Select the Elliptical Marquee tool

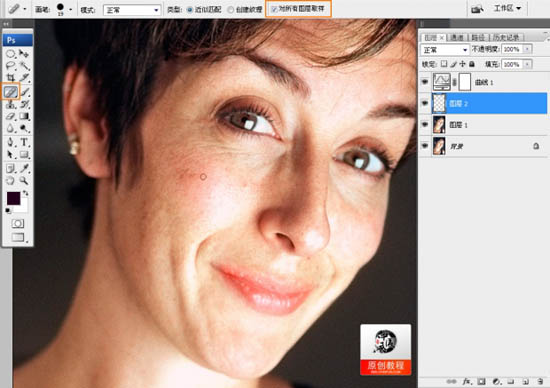coord(11,54)
